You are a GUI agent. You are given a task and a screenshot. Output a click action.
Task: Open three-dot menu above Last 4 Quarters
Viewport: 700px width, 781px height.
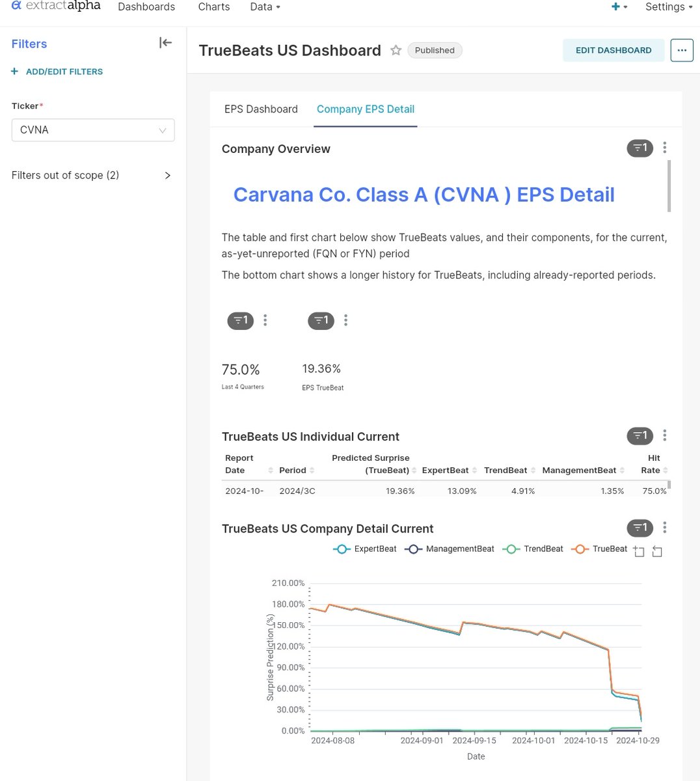[x=265, y=320]
